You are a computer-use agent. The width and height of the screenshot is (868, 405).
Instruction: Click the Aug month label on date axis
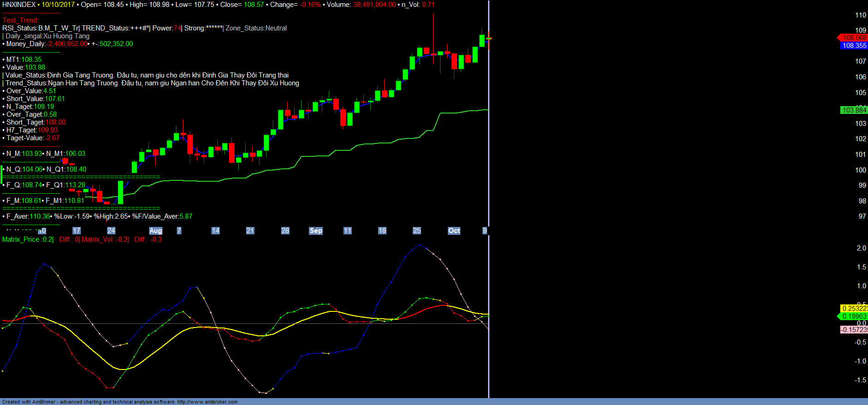coord(156,231)
